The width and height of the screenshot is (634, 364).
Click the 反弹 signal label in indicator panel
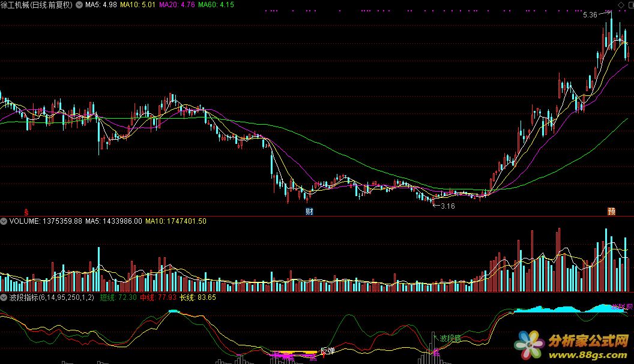(x=328, y=351)
